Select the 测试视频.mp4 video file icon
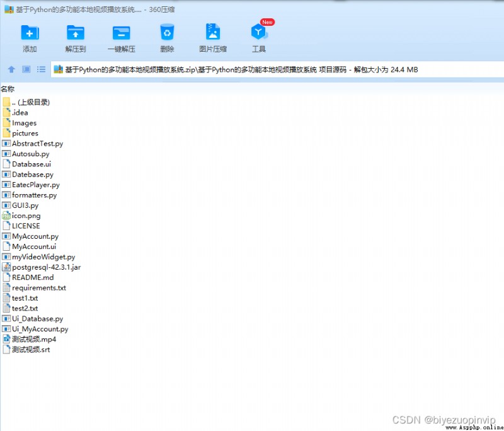Viewport: 504px width, 431px height. (x=6, y=339)
